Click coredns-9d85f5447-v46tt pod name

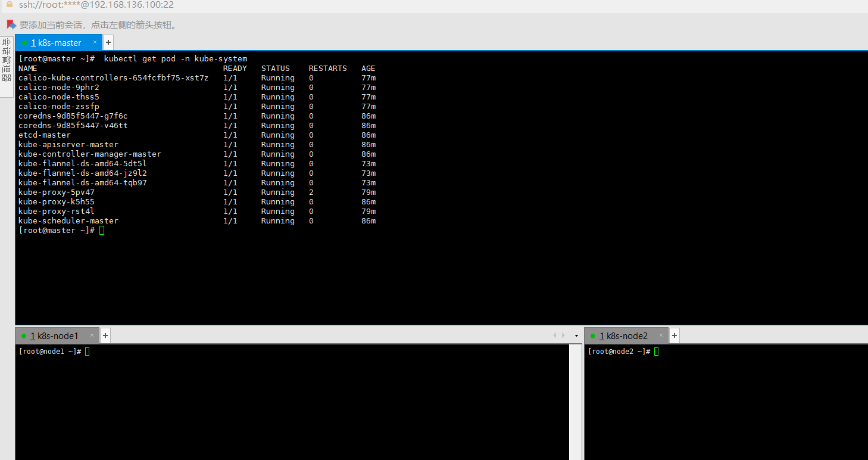point(73,125)
